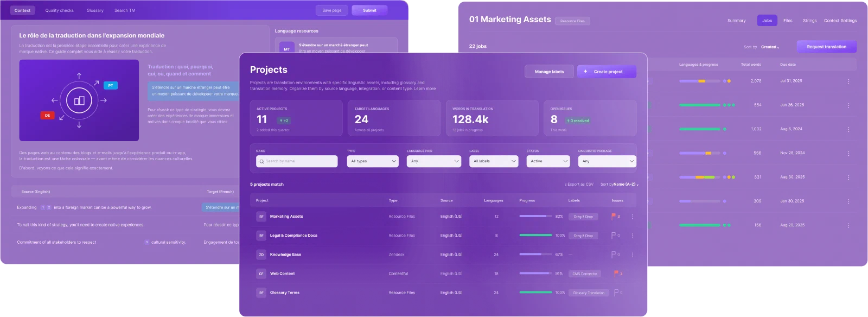Open the Strings tab in Marketing Assets window
The width and height of the screenshot is (868, 317).
810,21
